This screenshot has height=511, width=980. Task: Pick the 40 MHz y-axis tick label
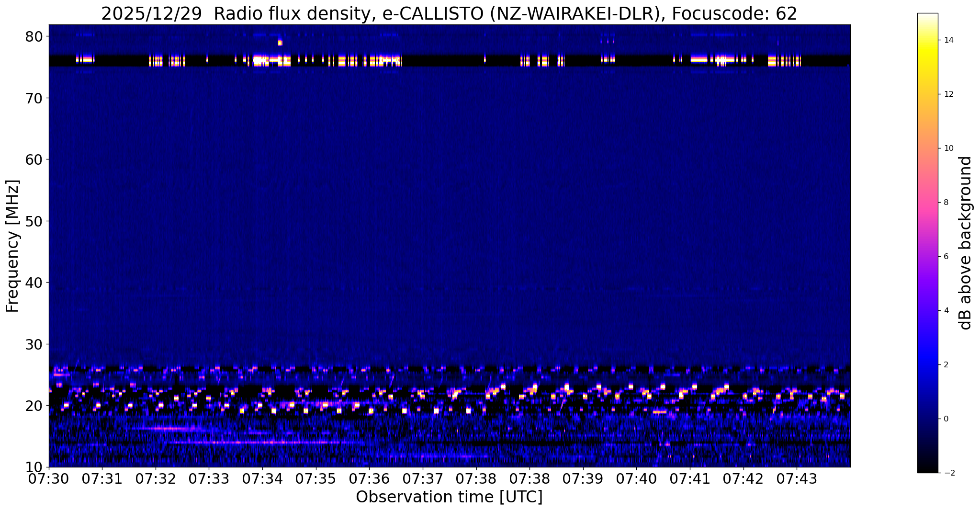pyautogui.click(x=34, y=282)
